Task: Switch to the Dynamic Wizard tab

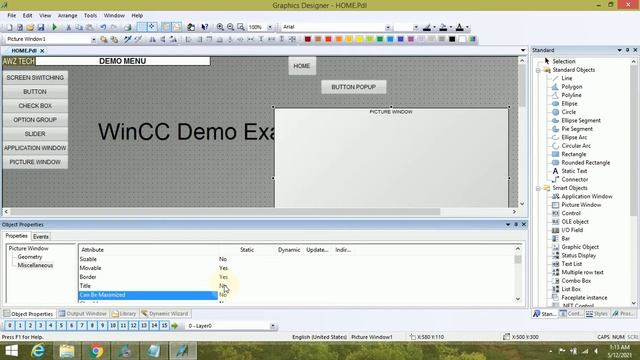Action: pos(165,313)
